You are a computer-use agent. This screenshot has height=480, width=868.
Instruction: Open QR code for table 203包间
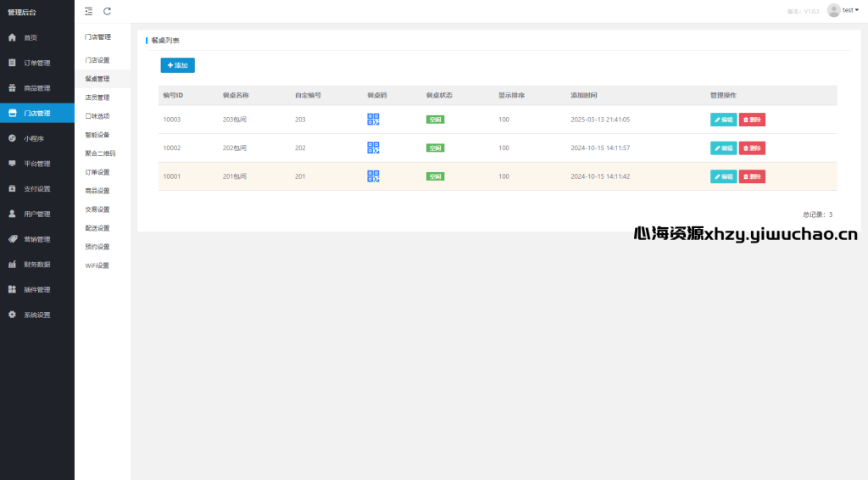point(373,120)
